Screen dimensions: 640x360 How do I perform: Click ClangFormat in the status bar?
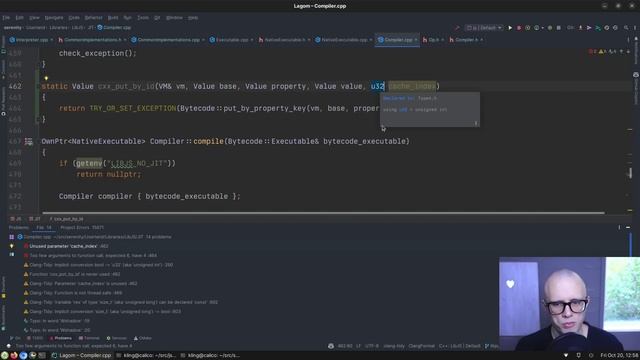[x=422, y=346]
